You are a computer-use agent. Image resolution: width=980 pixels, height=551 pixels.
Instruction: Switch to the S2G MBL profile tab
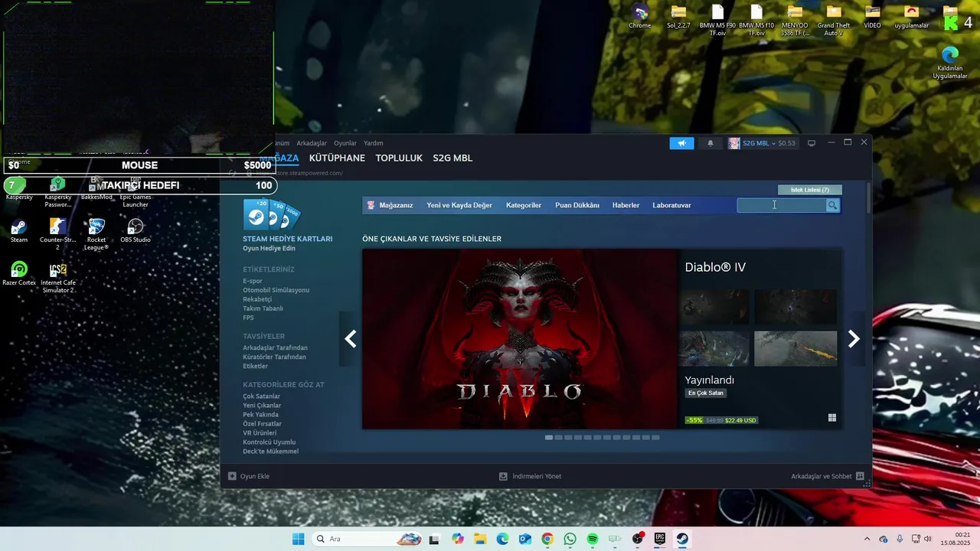coord(452,158)
